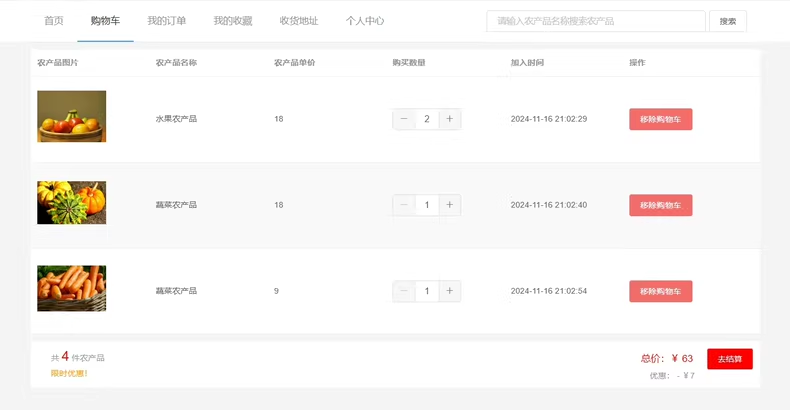790x410 pixels.
Task: Click the 农产品单价 column header
Action: click(294, 62)
